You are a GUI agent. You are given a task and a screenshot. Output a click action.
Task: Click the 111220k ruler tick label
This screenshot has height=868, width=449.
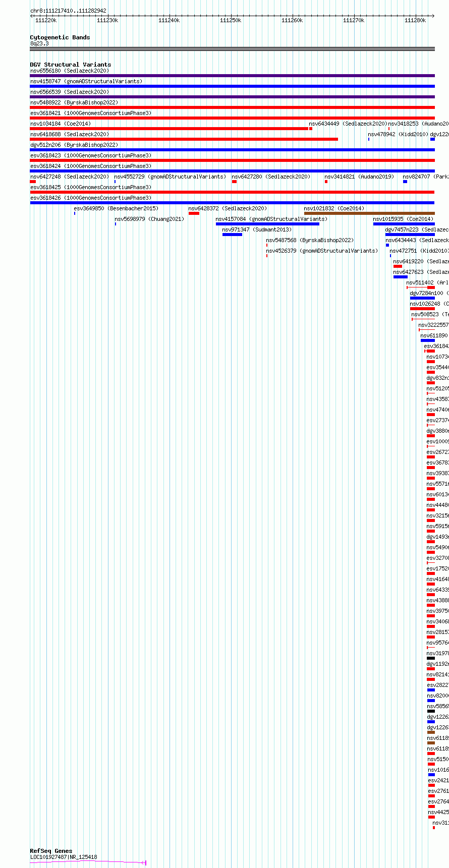[46, 20]
